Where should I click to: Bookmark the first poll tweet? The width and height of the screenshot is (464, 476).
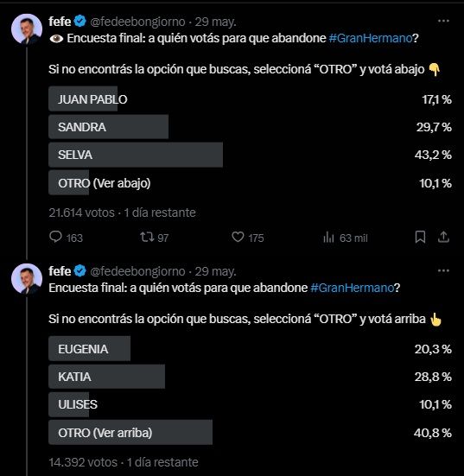point(420,237)
